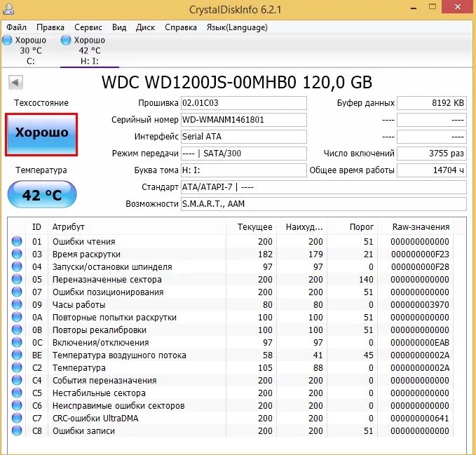Click status orb of Включения/отключения row
Screen dimensions: 476x455
coord(17,342)
